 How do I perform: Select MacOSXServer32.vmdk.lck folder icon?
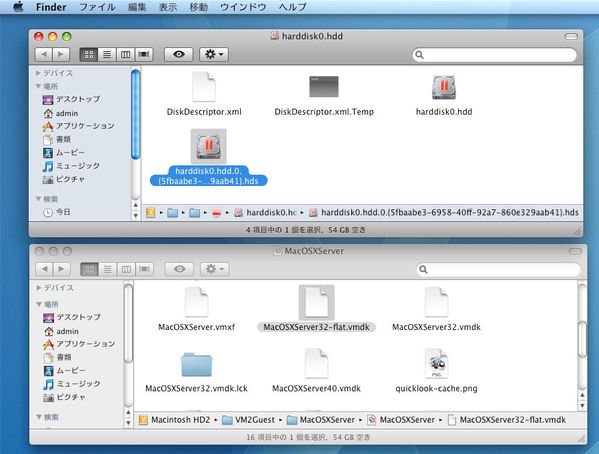click(x=196, y=364)
